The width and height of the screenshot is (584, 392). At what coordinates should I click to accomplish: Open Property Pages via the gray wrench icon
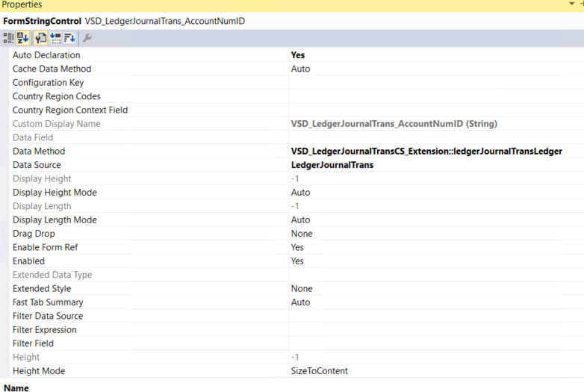tap(87, 38)
